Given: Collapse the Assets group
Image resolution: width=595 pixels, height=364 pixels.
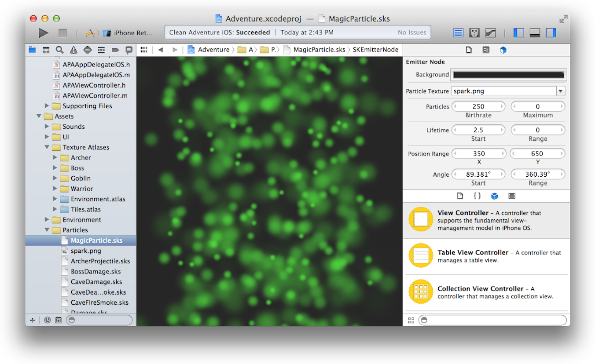Looking at the screenshot, I should point(39,116).
